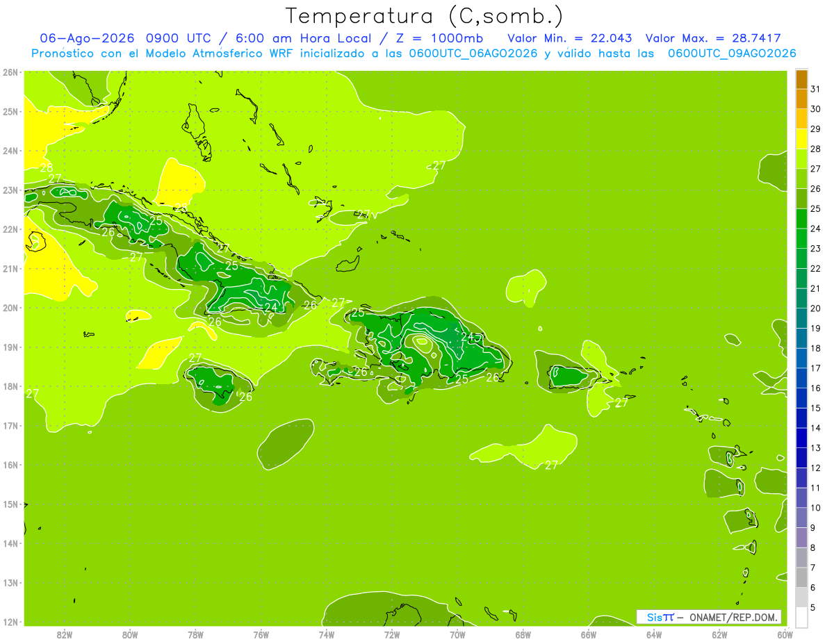Choose the legend swatch between 26 and 27
The width and height of the screenshot is (834, 644).
801,179
